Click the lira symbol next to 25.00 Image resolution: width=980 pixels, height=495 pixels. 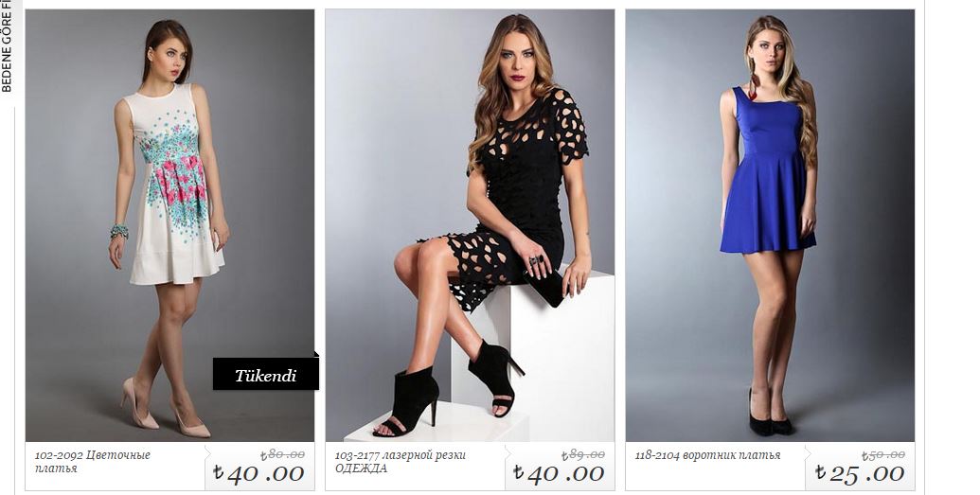pyautogui.click(x=820, y=472)
